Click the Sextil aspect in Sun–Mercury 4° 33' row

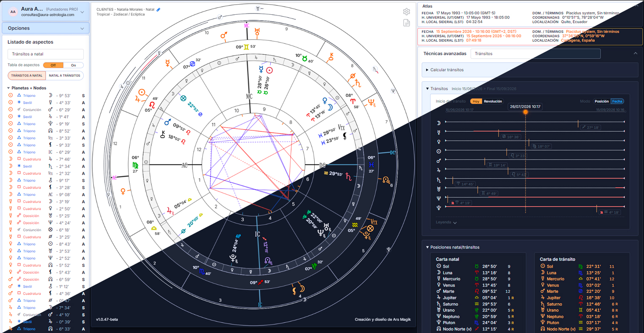click(27, 103)
